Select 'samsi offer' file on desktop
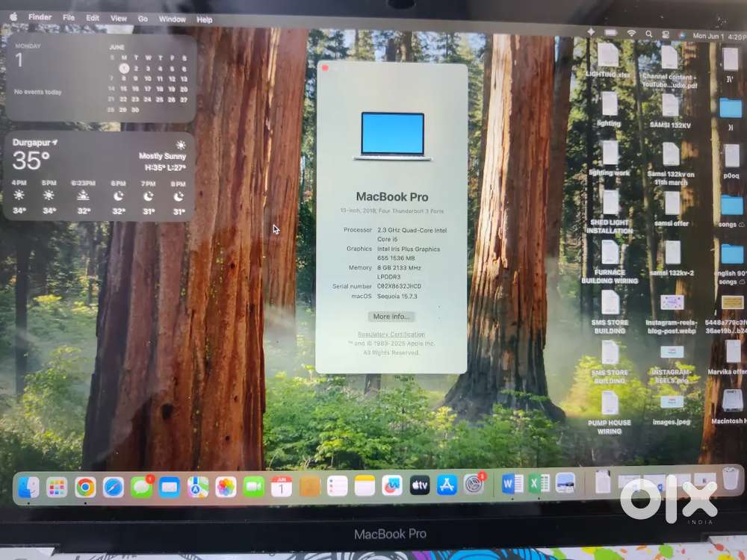Viewport: 747px width, 560px height. click(x=672, y=209)
